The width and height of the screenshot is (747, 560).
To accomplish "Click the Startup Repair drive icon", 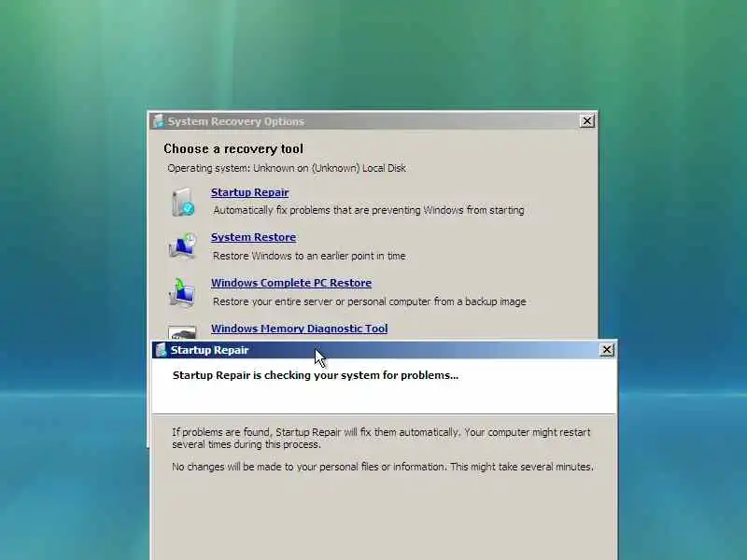I will [183, 202].
